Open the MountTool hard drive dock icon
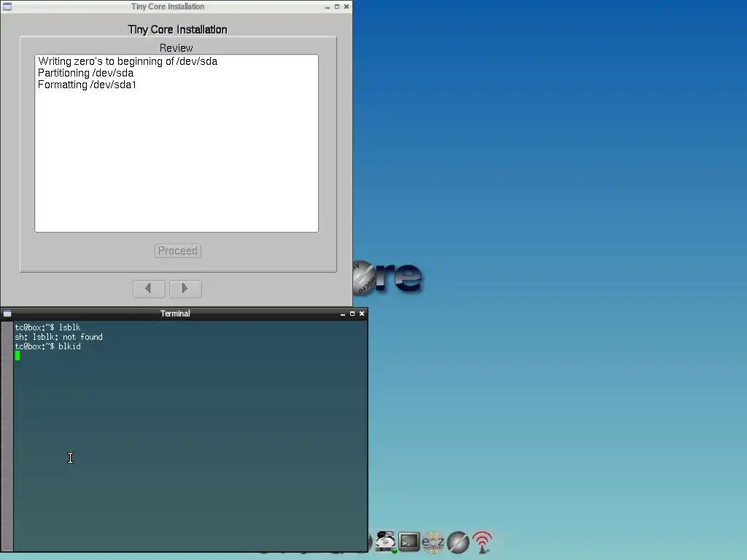This screenshot has height=560, width=747. tap(385, 542)
